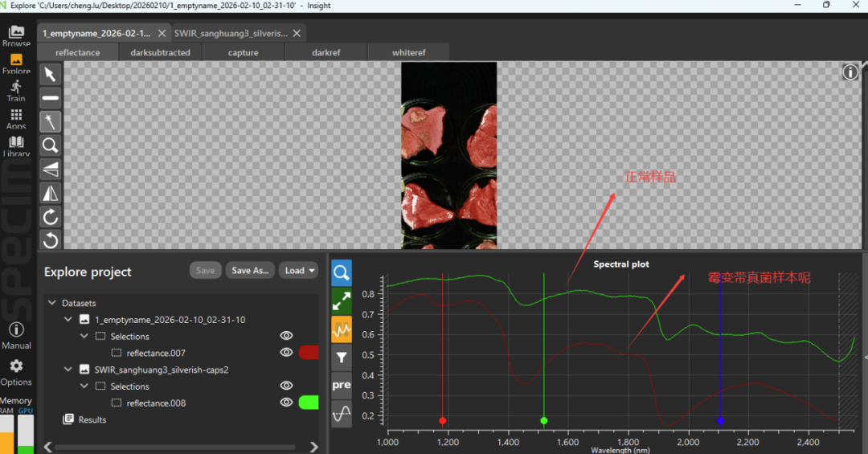Collapse the SWIR_sanghuang3_silverish-caps2 dataset node
This screenshot has width=868, height=454.
(x=68, y=370)
